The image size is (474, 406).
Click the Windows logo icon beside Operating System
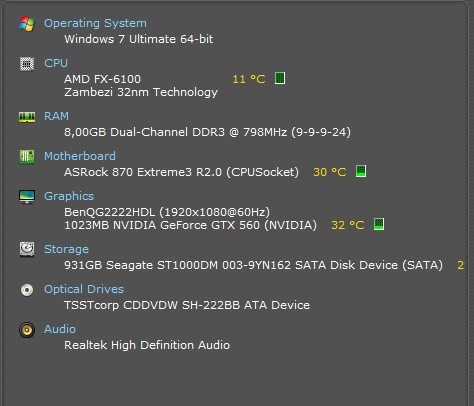click(27, 24)
